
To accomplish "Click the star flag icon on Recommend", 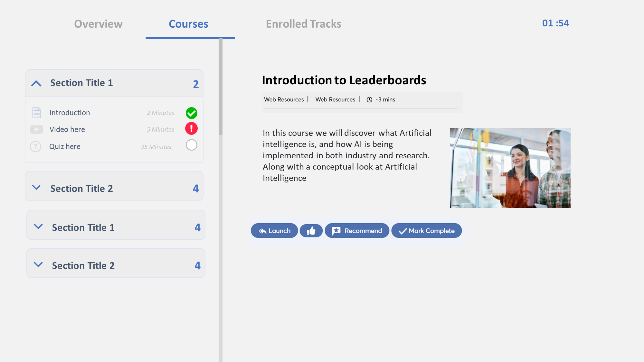I will click(336, 231).
